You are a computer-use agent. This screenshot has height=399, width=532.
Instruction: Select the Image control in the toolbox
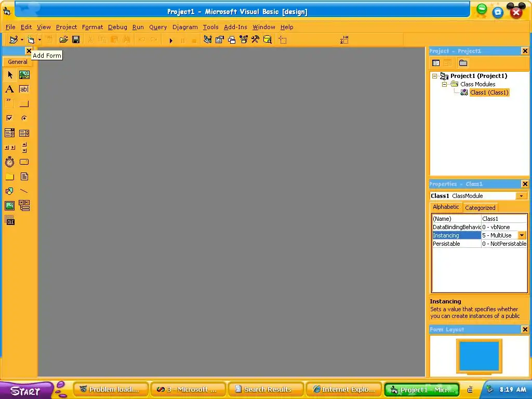pyautogui.click(x=10, y=206)
